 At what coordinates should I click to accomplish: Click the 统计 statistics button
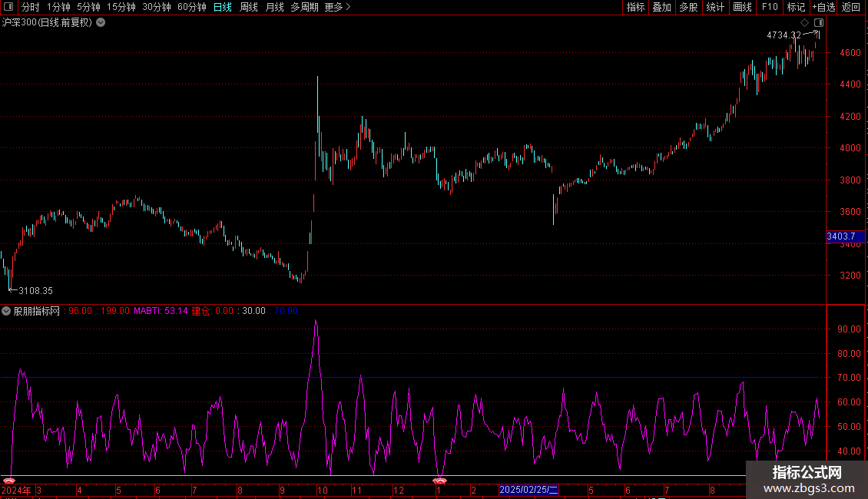tap(715, 7)
